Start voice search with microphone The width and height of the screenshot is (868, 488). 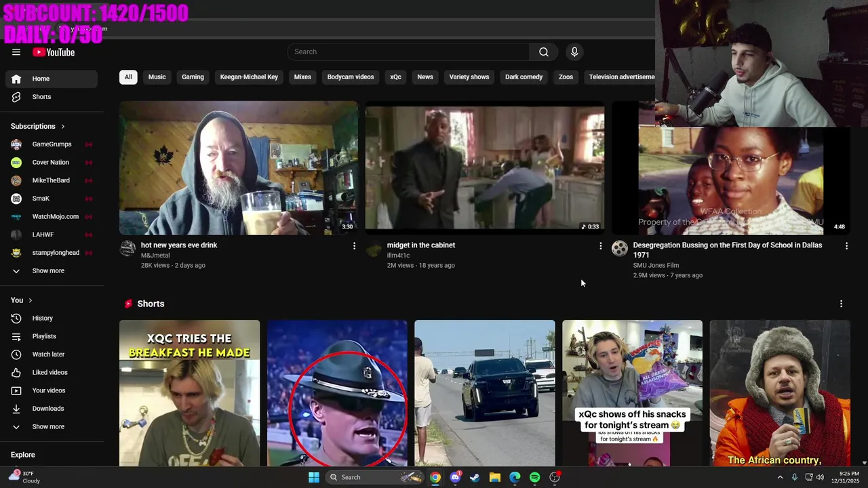tap(574, 52)
